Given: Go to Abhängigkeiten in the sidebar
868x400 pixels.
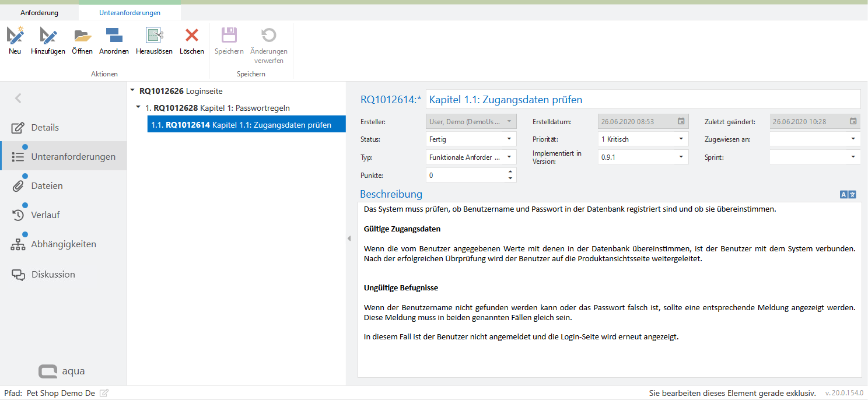Looking at the screenshot, I should [x=63, y=244].
